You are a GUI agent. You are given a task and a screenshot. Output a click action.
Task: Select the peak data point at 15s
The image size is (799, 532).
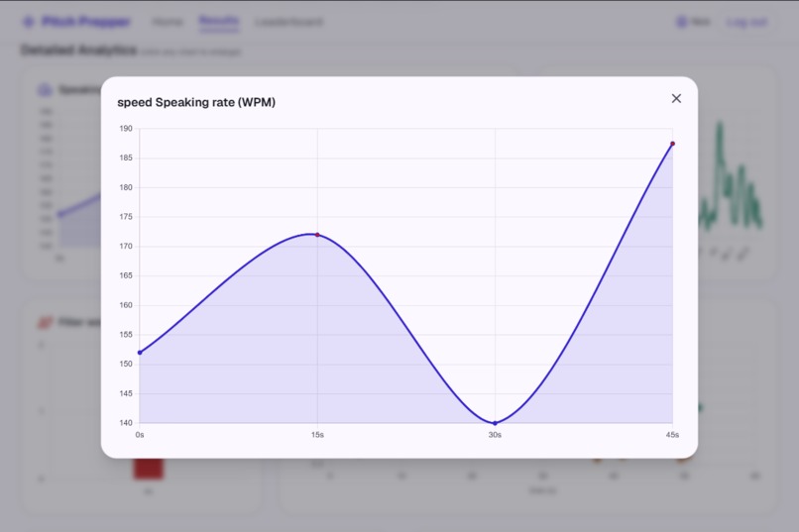pyautogui.click(x=317, y=235)
